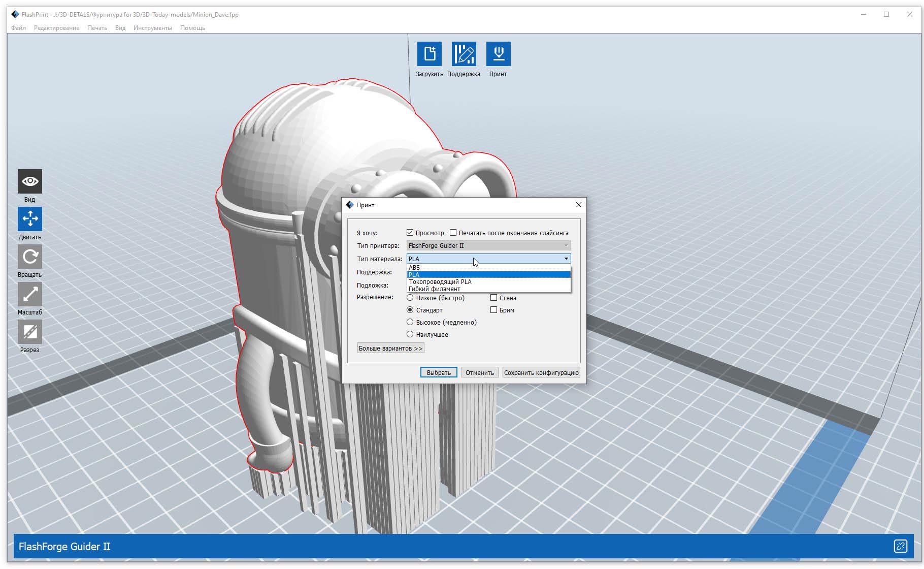Open the Помощь menu
The image size is (924, 569).
(x=192, y=28)
